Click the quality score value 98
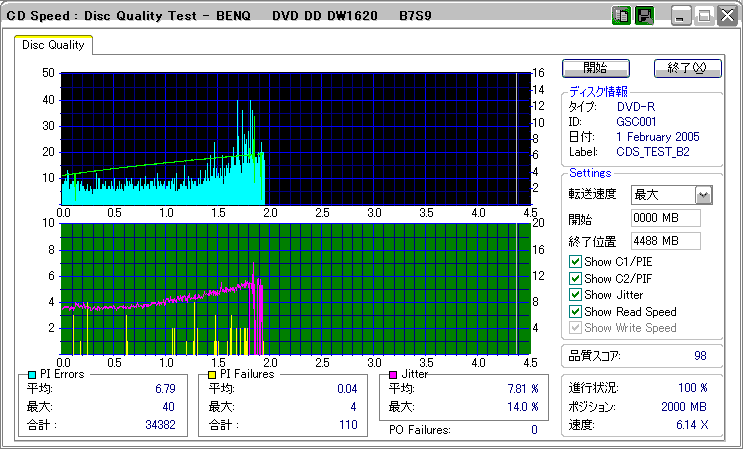743x449 pixels. click(x=700, y=356)
